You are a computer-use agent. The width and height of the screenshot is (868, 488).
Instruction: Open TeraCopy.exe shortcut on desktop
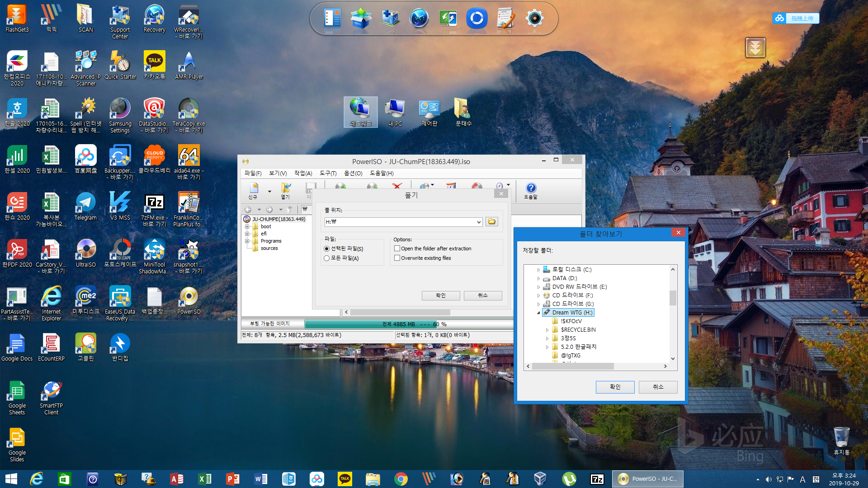point(189,116)
